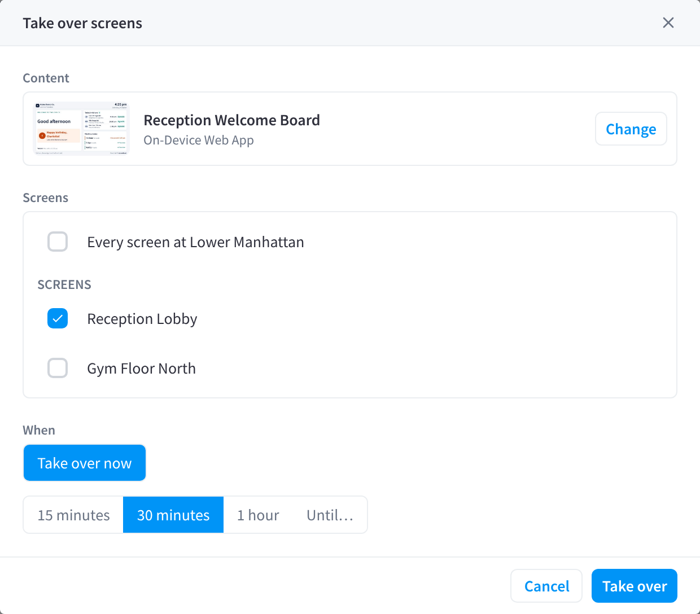The height and width of the screenshot is (614, 700).
Task: Click the Reception Lobby label
Action: (x=142, y=319)
